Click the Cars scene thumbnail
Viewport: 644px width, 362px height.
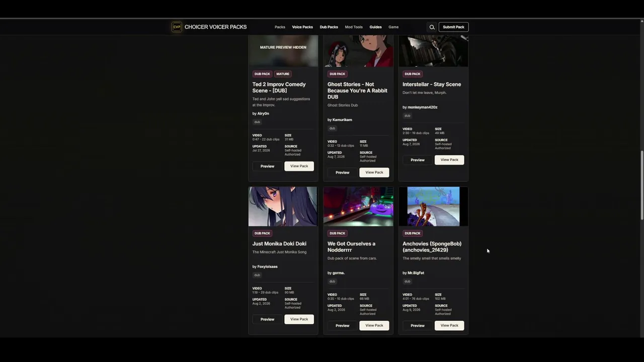click(x=358, y=207)
